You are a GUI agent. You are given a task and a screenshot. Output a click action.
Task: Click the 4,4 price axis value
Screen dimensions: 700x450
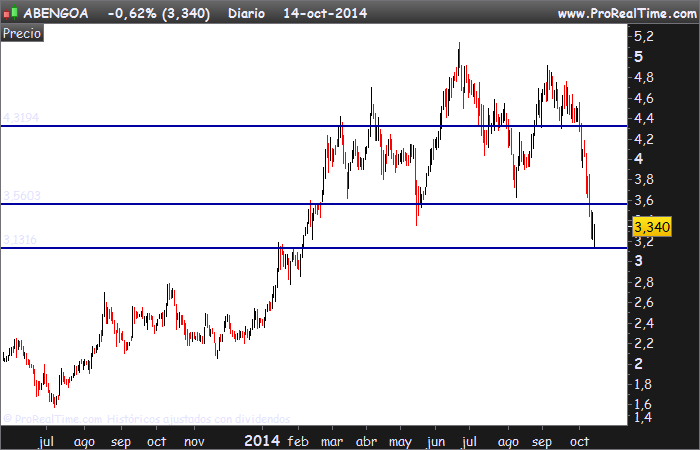pos(644,119)
